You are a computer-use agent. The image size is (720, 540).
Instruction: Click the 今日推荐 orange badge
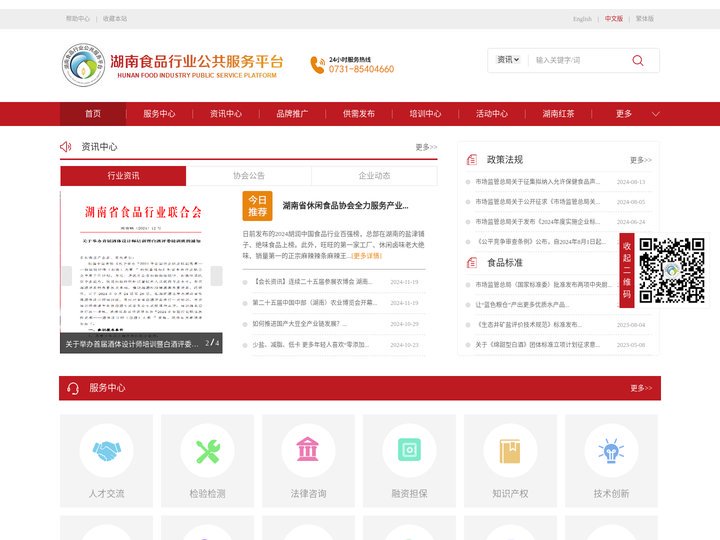(x=257, y=206)
